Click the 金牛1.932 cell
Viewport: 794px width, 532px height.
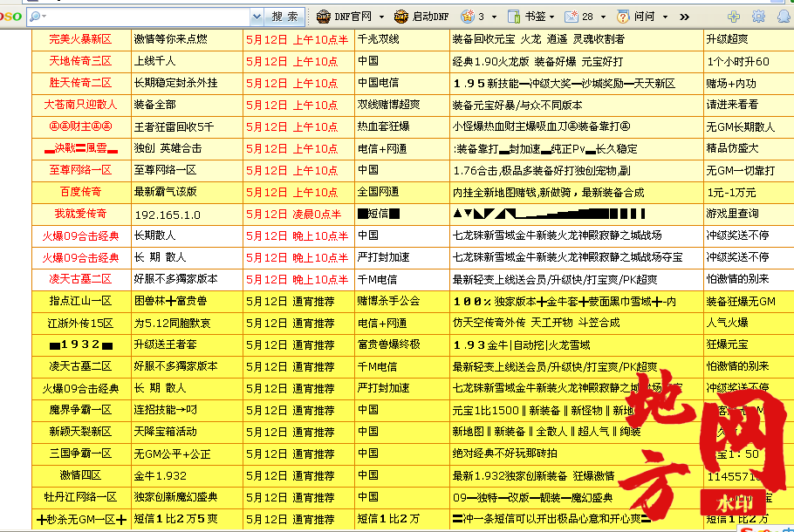(160, 476)
